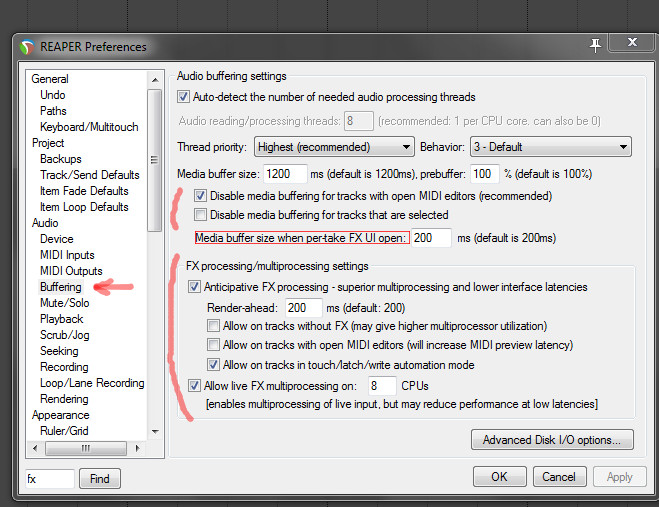659x507 pixels.
Task: Open Mute/Solo preferences
Action: point(64,303)
